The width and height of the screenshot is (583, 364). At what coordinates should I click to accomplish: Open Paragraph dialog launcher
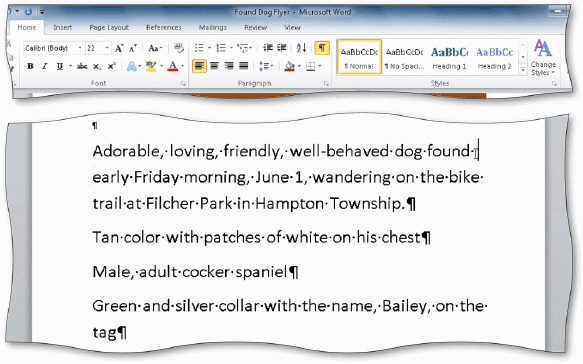point(326,84)
